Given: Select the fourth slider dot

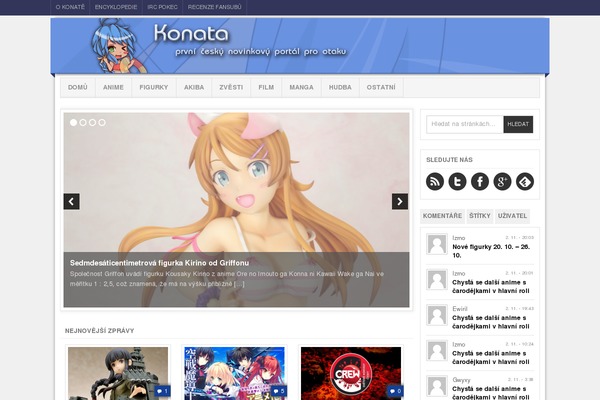Looking at the screenshot, I should point(102,122).
